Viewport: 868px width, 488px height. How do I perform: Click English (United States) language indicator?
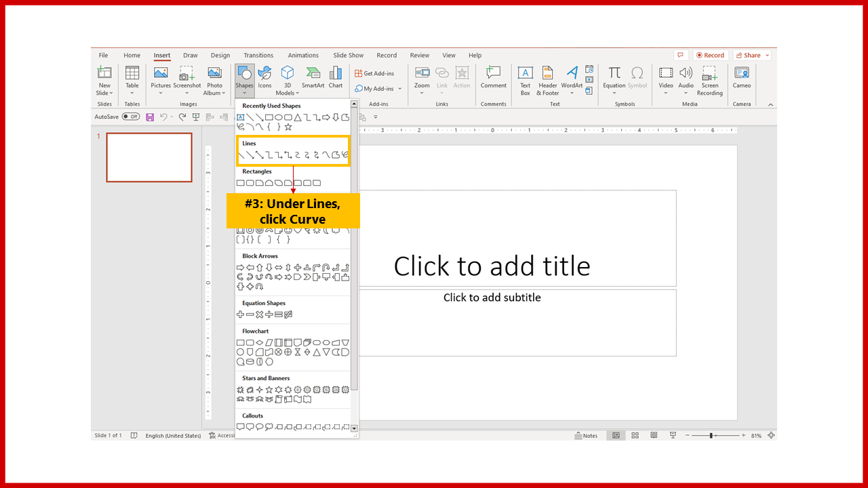click(x=173, y=436)
